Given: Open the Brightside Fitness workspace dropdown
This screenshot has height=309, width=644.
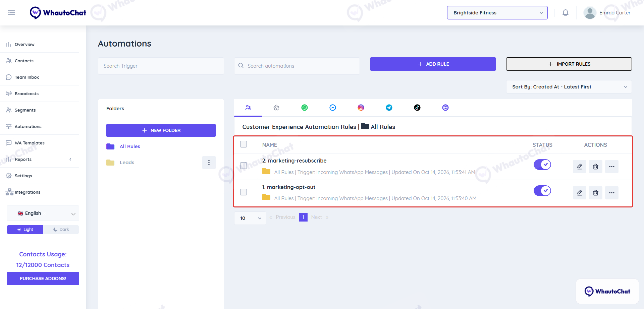Looking at the screenshot, I should coord(497,13).
